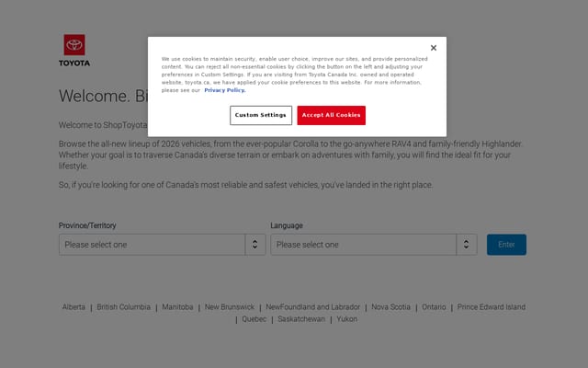This screenshot has width=588, height=368.
Task: Click the Province/Territory selector arrows
Action: [255, 245]
